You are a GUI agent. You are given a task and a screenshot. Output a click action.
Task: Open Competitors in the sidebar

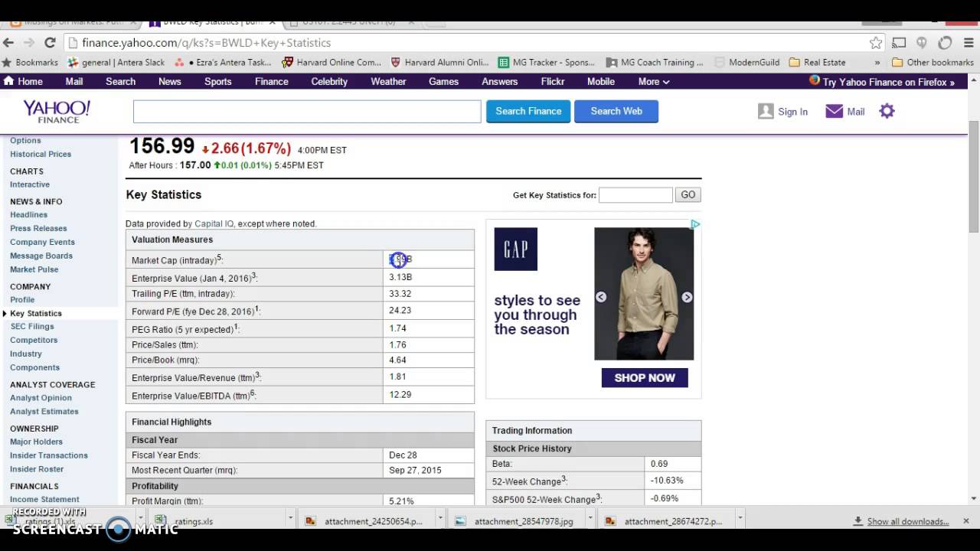34,341
